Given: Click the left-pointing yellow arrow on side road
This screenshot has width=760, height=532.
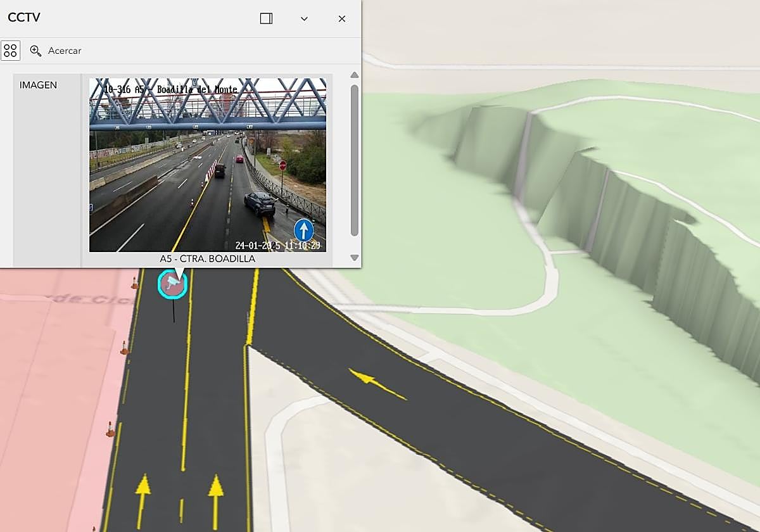Looking at the screenshot, I should (377, 384).
